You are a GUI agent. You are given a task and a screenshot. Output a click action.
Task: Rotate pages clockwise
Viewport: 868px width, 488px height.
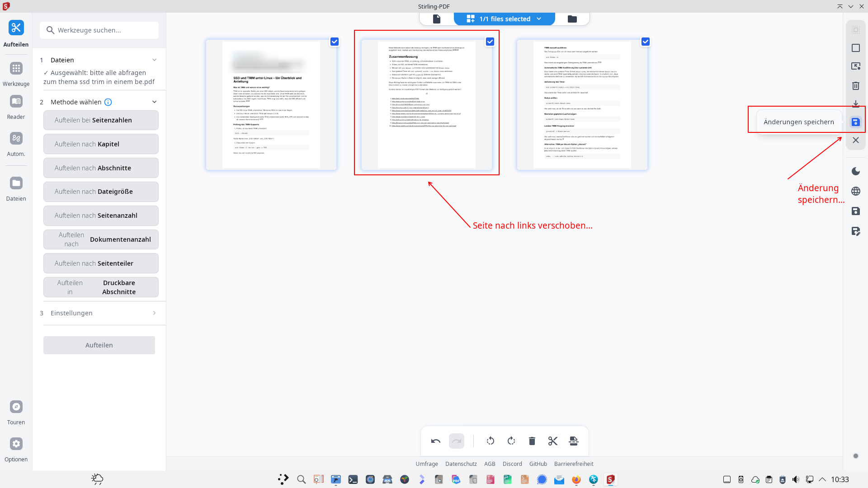511,441
